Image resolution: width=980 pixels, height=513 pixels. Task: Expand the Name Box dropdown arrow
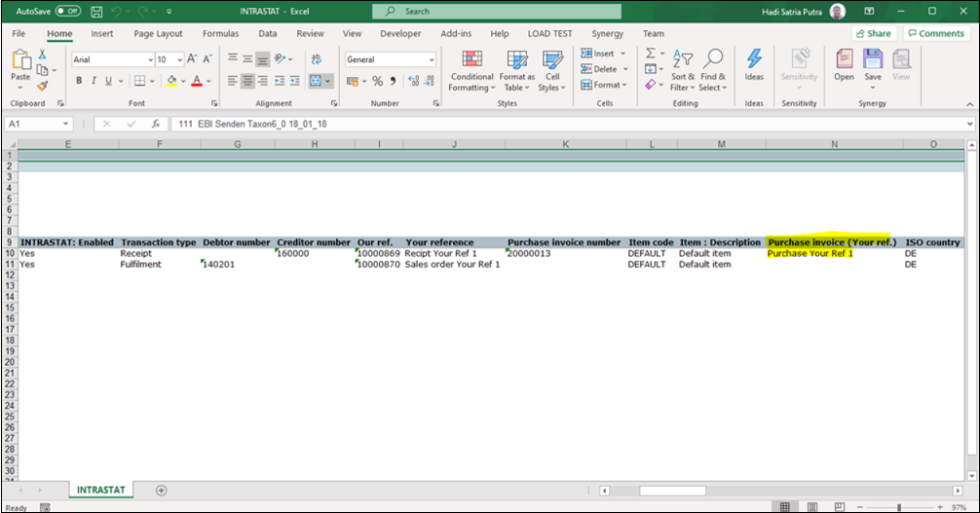[x=65, y=124]
